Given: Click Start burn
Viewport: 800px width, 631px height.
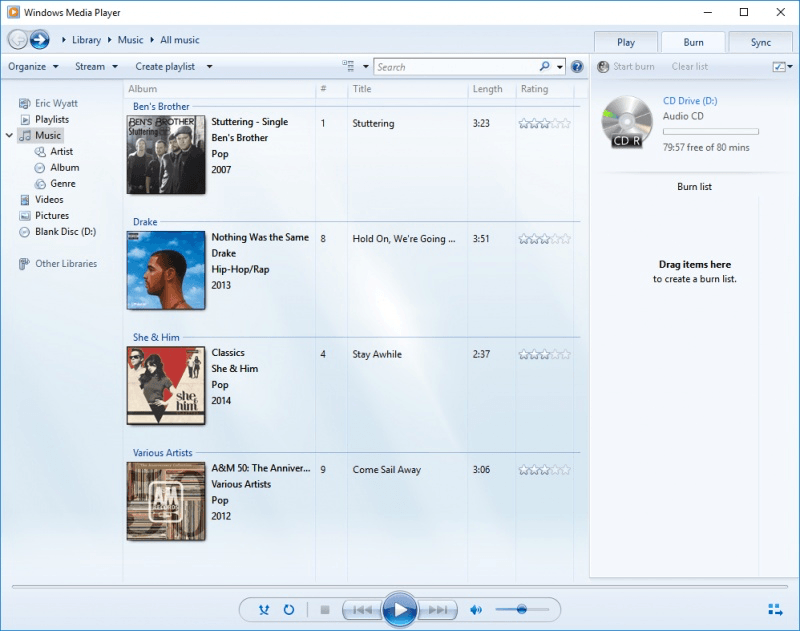Looking at the screenshot, I should (x=626, y=67).
